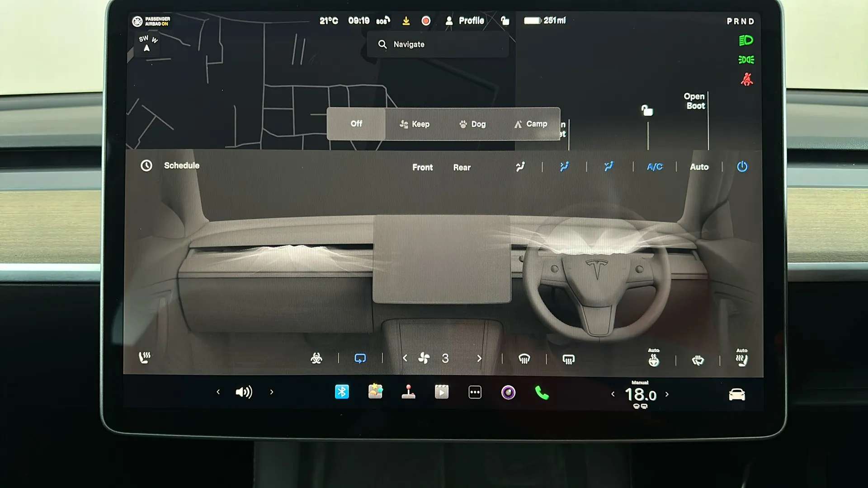This screenshot has width=868, height=488.
Task: Toggle rear window defrost
Action: [x=568, y=359]
